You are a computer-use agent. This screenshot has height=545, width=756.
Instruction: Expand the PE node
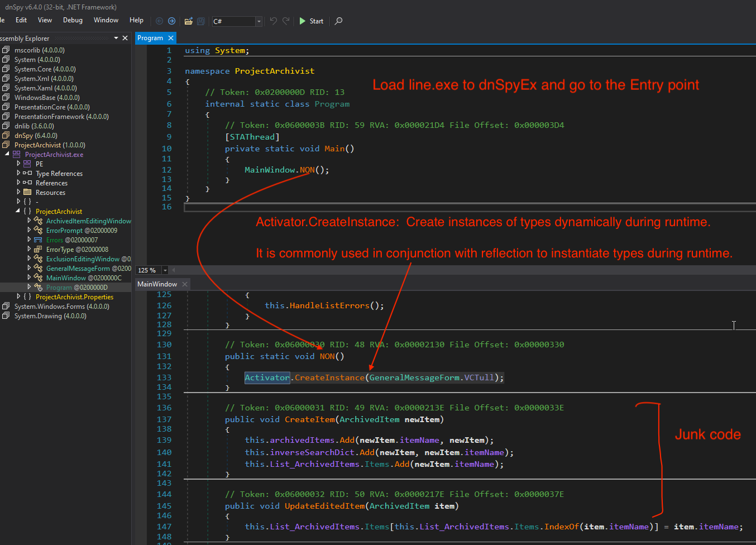18,164
